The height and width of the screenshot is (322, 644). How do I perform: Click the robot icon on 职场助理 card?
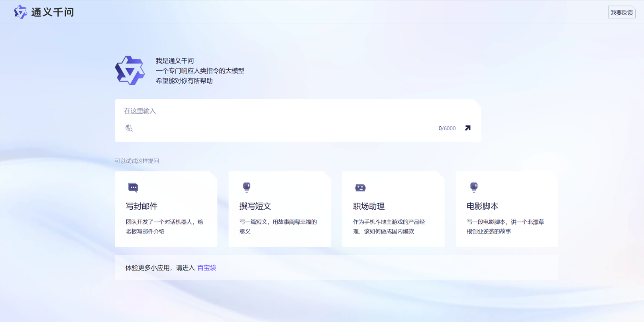(x=360, y=188)
